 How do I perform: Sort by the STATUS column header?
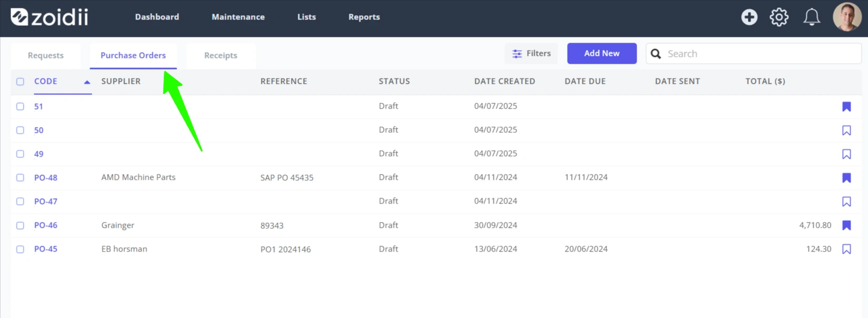(394, 81)
